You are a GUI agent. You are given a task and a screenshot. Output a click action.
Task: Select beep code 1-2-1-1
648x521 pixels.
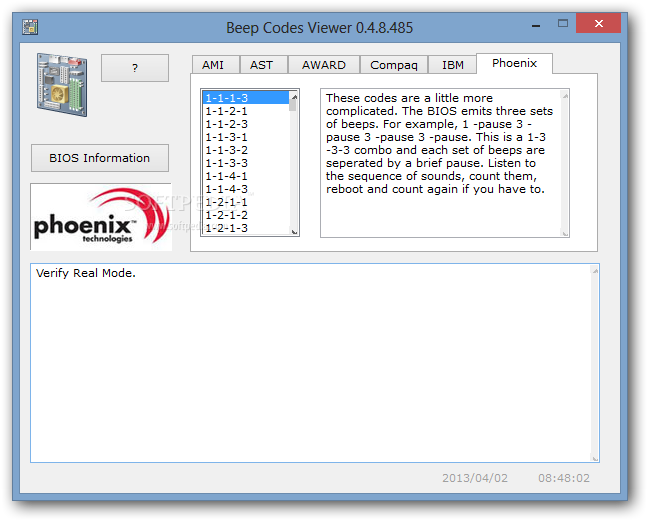click(x=246, y=202)
